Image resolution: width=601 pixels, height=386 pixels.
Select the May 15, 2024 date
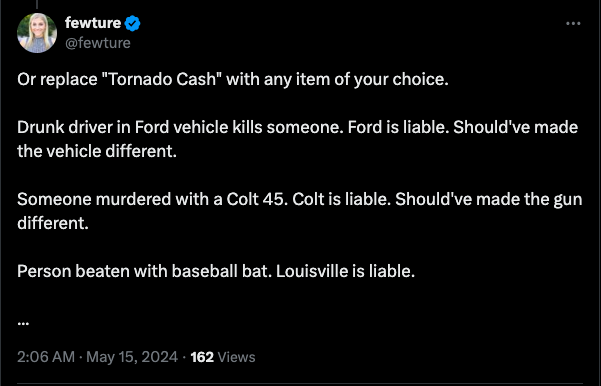pos(132,357)
